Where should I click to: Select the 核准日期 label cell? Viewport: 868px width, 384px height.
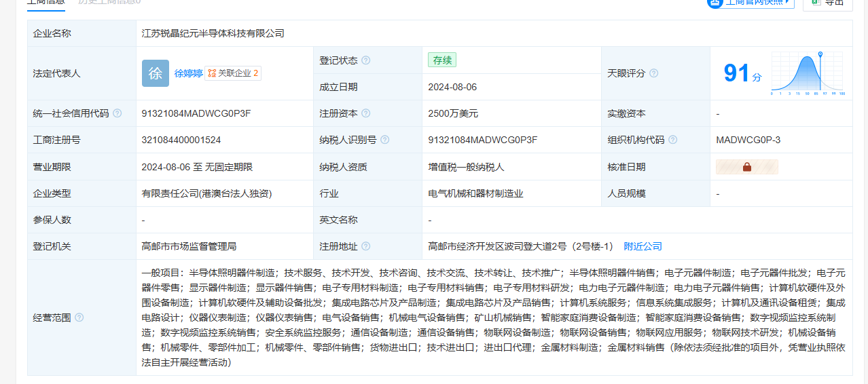point(655,167)
